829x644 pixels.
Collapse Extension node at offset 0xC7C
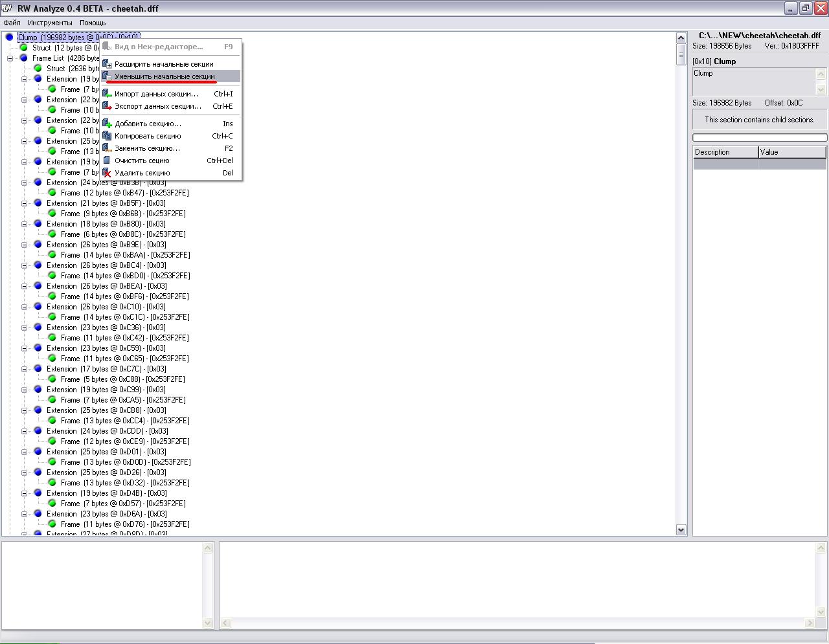pos(24,369)
